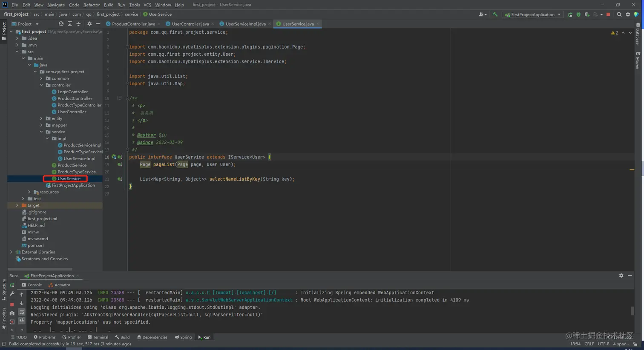The width and height of the screenshot is (644, 350).
Task: Open FirstProjectApplication run configuration dropdown
Action: (533, 14)
